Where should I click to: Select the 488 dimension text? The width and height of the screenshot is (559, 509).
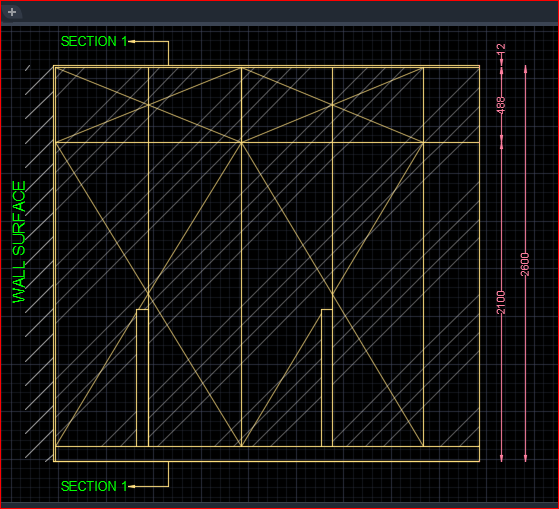pyautogui.click(x=501, y=105)
